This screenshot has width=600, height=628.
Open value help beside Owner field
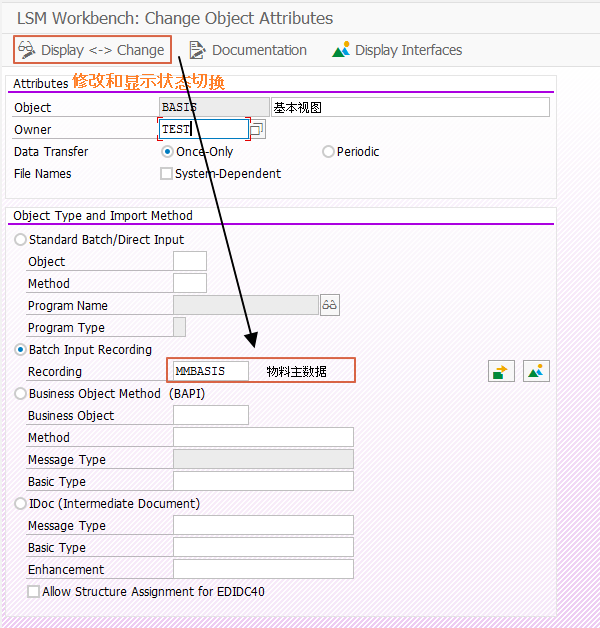pyautogui.click(x=257, y=129)
